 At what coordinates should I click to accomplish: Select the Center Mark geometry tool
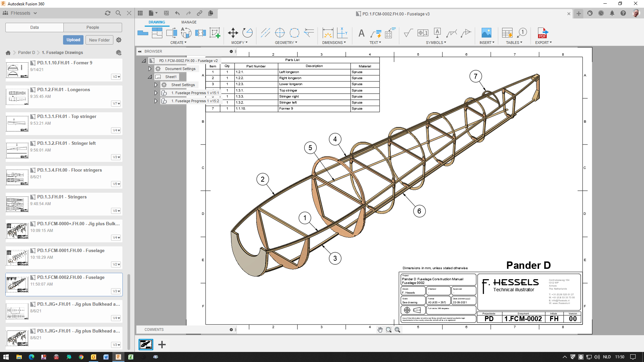[280, 33]
